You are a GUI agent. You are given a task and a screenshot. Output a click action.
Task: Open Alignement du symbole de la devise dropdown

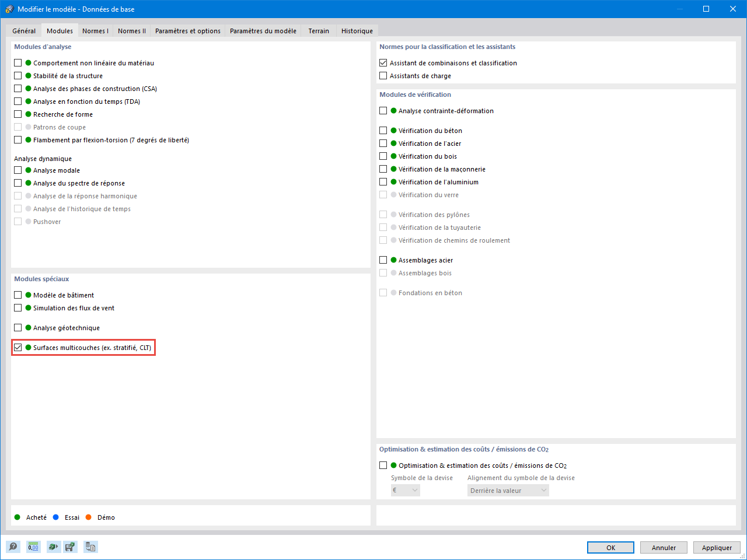tap(508, 491)
